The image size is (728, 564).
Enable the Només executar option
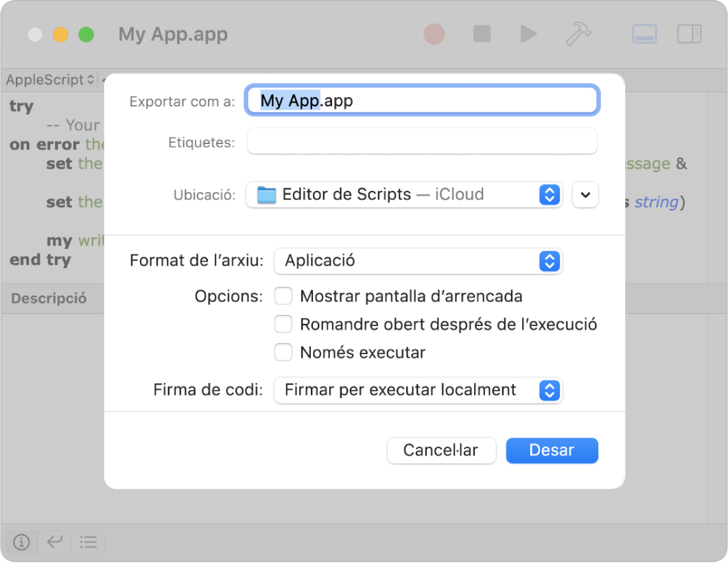[x=283, y=351]
